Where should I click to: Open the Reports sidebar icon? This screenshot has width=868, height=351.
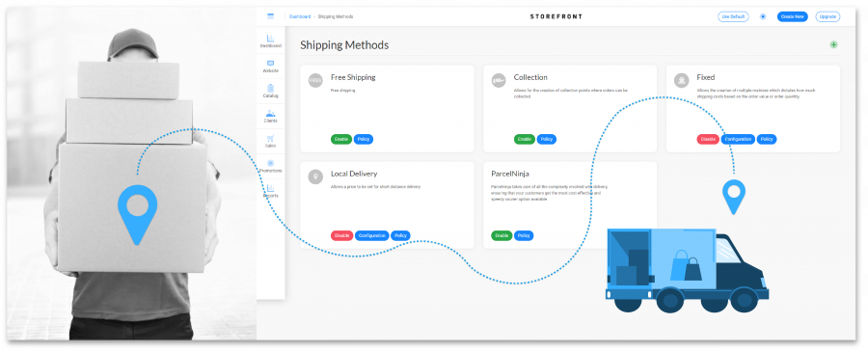tap(271, 188)
